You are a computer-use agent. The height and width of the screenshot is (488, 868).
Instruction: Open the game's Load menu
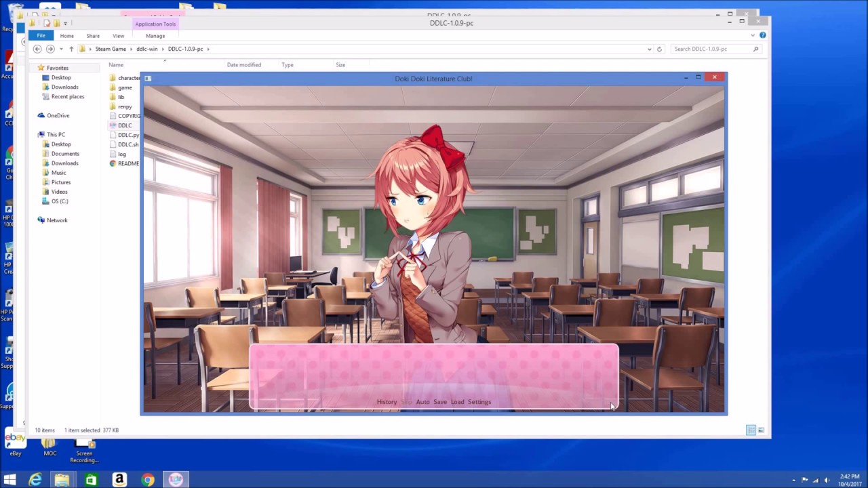click(x=458, y=402)
